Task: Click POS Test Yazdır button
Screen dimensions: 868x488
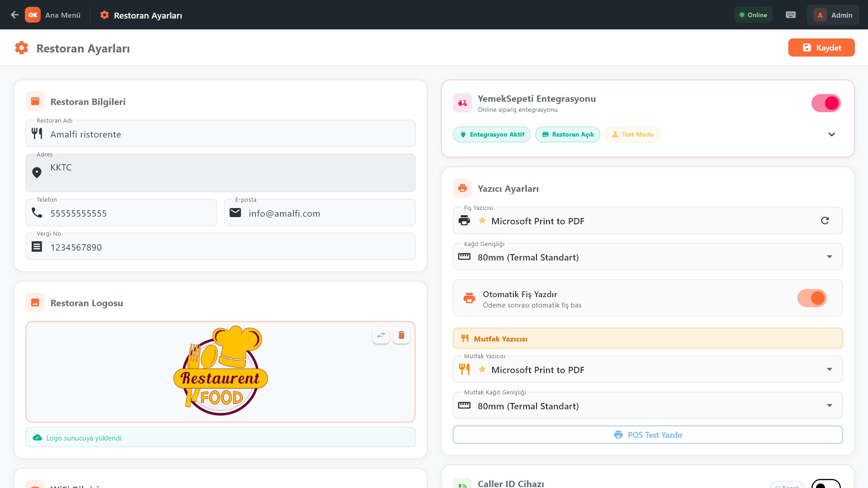Action: pyautogui.click(x=647, y=435)
